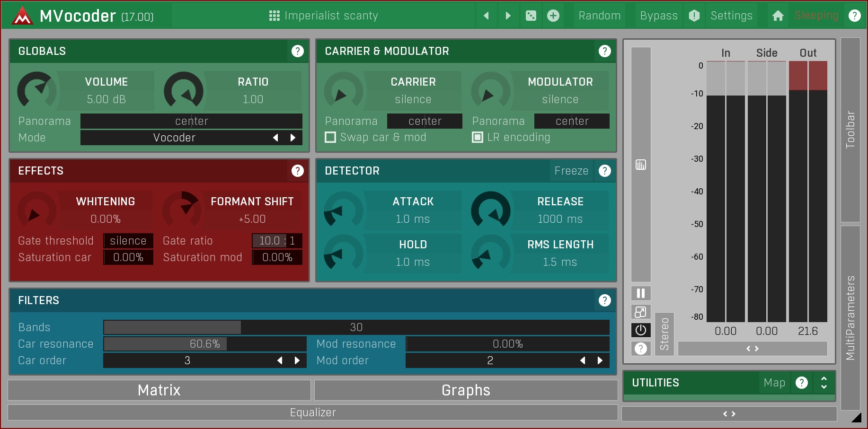Go to the previous preset arrow
Screen dimensions: 868x429
click(486, 16)
